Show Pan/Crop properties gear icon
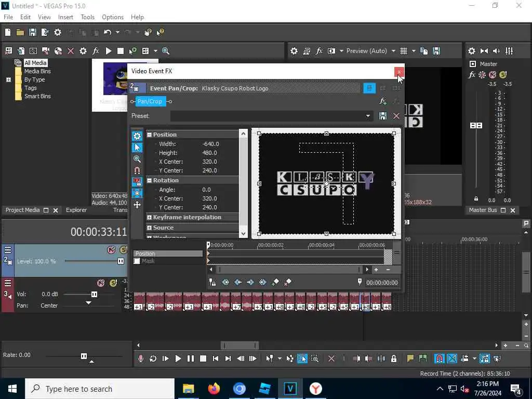The image size is (532, 399). (x=137, y=136)
